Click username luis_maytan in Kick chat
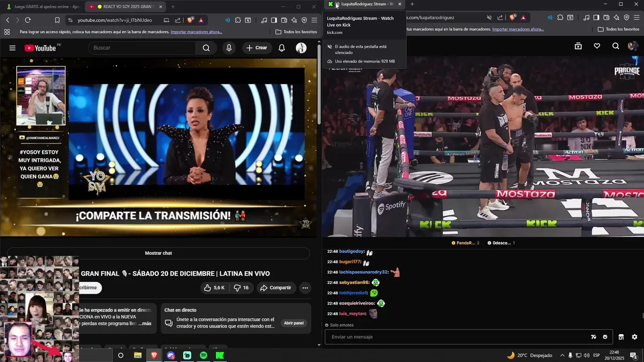Image resolution: width=644 pixels, height=362 pixels. pyautogui.click(x=352, y=314)
